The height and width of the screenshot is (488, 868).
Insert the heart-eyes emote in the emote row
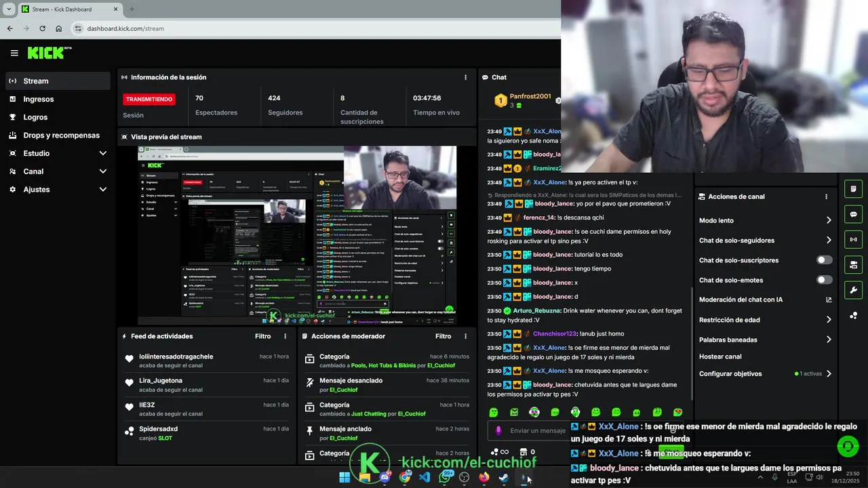click(x=677, y=412)
